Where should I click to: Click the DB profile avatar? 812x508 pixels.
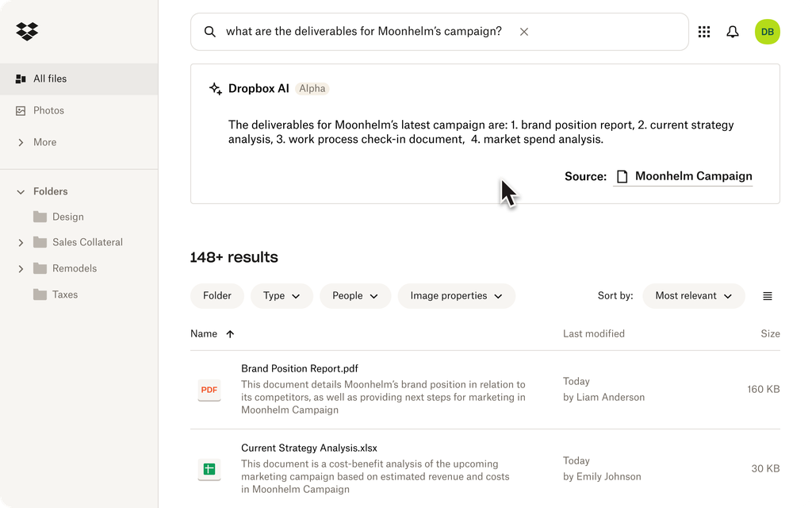tap(767, 32)
